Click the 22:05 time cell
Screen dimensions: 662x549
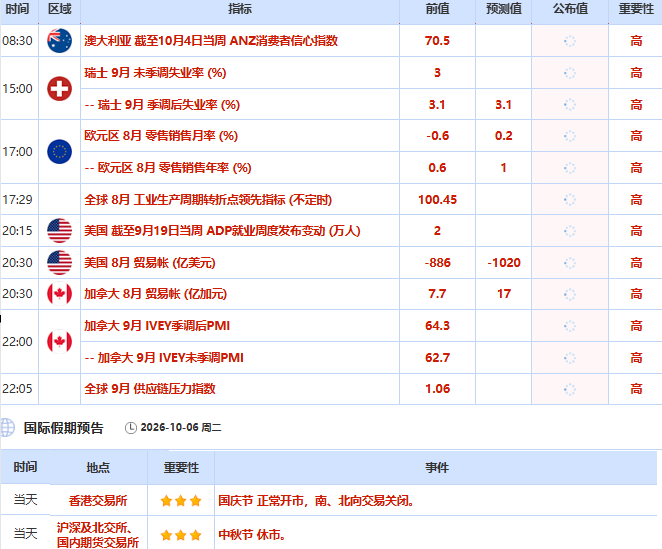click(x=17, y=389)
